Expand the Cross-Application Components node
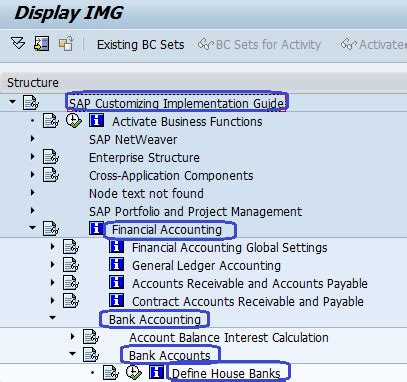Viewport: 407px width, 382px height. [x=32, y=174]
